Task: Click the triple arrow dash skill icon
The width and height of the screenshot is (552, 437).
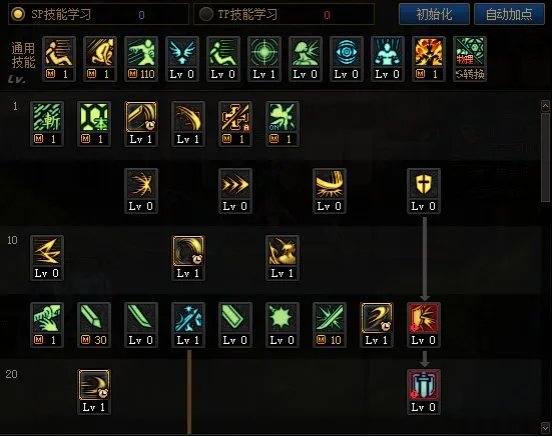Action: pyautogui.click(x=235, y=185)
